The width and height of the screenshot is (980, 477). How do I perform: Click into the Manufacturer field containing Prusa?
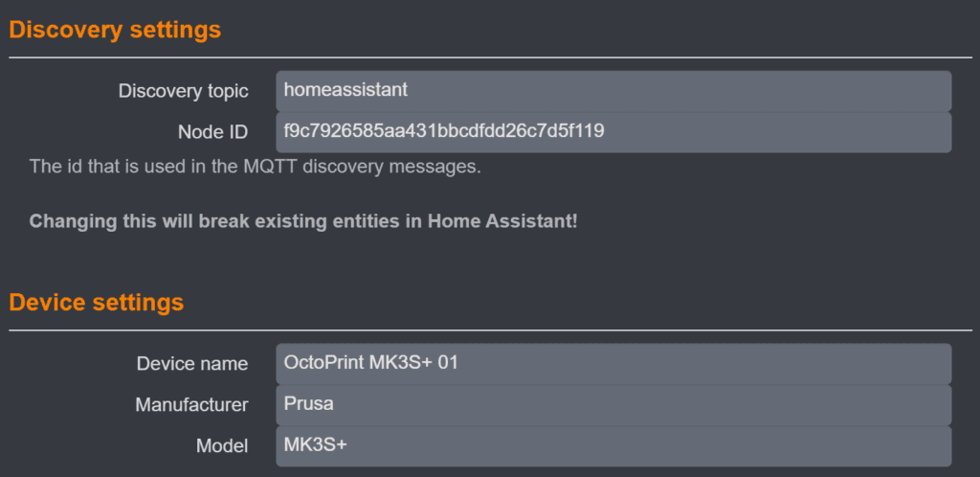pos(613,405)
